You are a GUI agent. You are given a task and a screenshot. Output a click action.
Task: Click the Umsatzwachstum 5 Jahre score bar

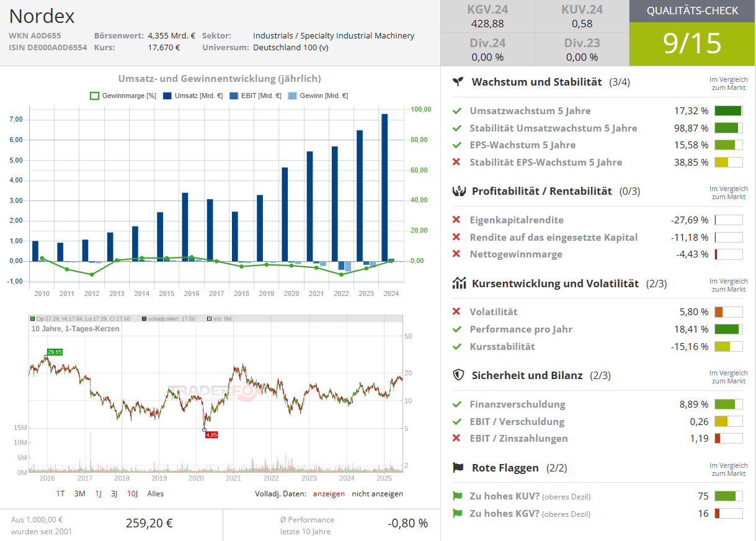coord(729,111)
